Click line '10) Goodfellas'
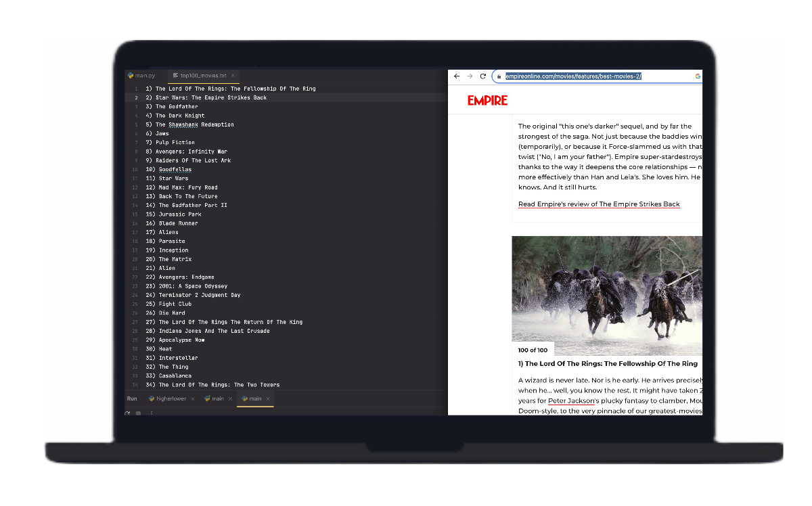This screenshot has width=812, height=506. point(168,169)
